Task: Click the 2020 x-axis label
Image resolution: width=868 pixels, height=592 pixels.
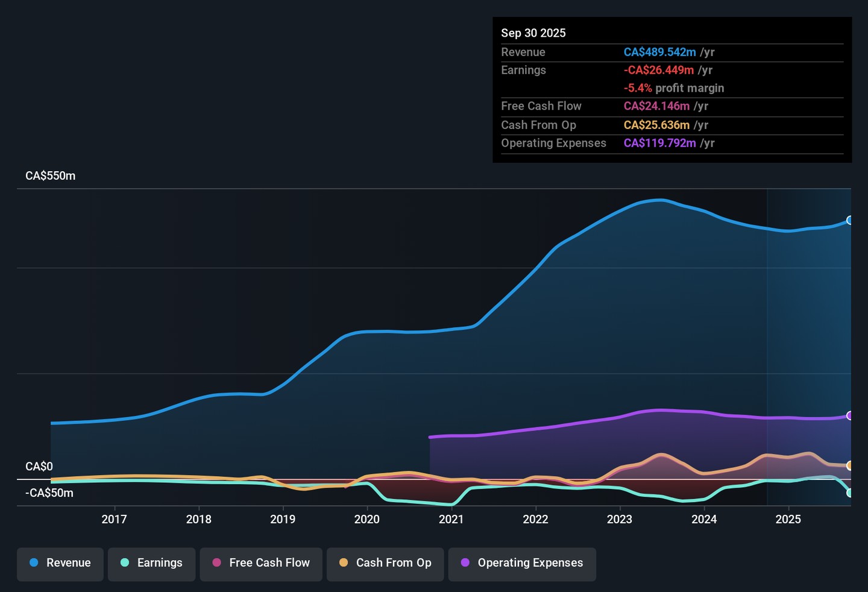Action: pyautogui.click(x=367, y=520)
